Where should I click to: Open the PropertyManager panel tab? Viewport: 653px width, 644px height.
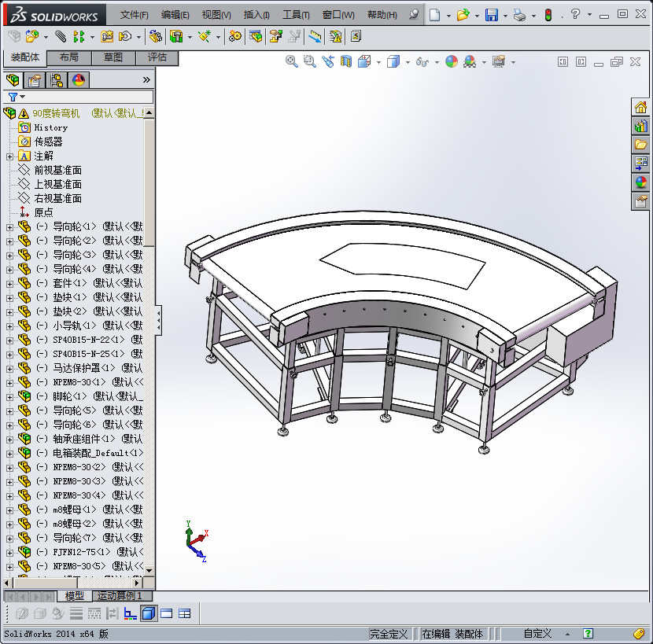[x=34, y=80]
